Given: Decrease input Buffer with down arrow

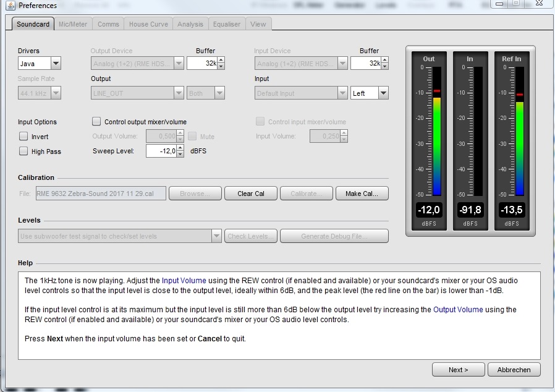Looking at the screenshot, I should [384, 66].
